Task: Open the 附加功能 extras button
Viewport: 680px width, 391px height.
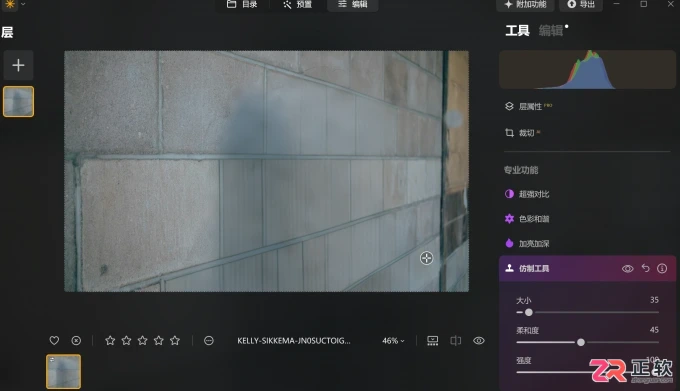Action: tap(525, 4)
